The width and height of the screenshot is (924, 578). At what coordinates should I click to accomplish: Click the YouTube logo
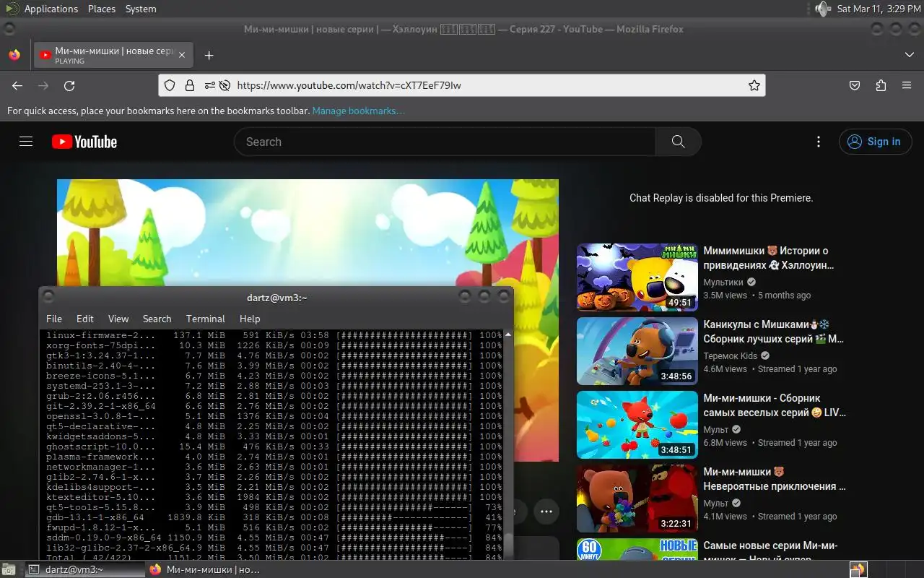coord(84,142)
